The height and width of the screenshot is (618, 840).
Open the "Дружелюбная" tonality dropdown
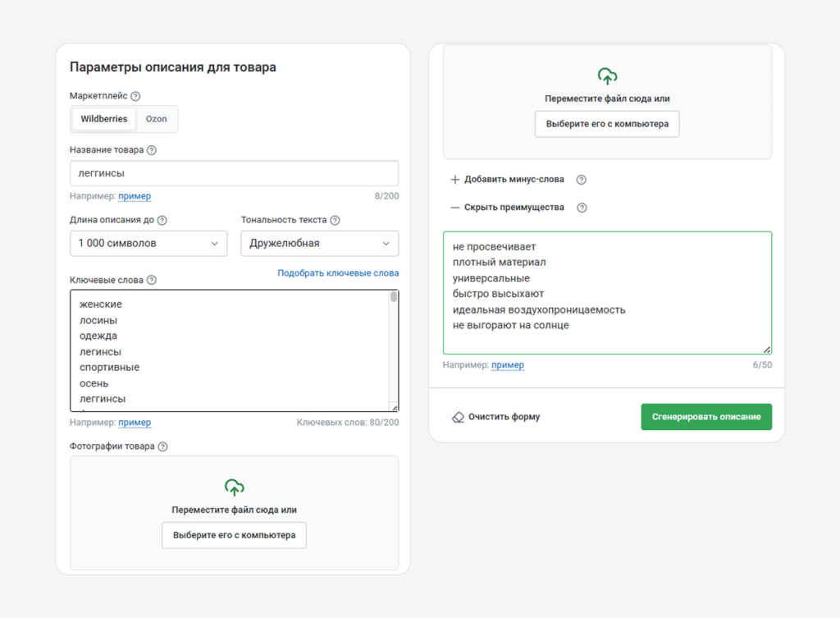319,243
